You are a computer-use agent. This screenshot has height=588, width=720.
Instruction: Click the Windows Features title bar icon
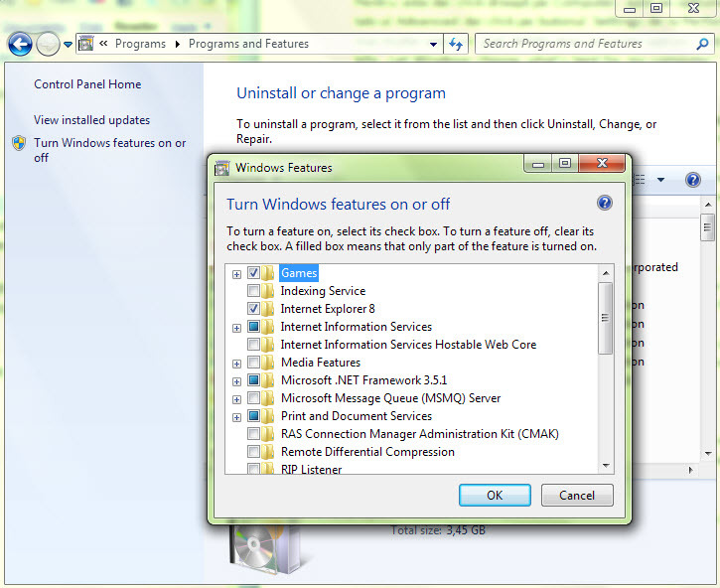click(221, 168)
